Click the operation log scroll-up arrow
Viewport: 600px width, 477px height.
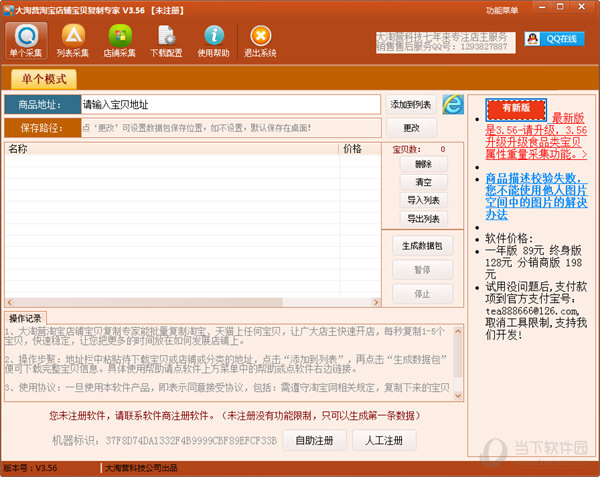(458, 331)
